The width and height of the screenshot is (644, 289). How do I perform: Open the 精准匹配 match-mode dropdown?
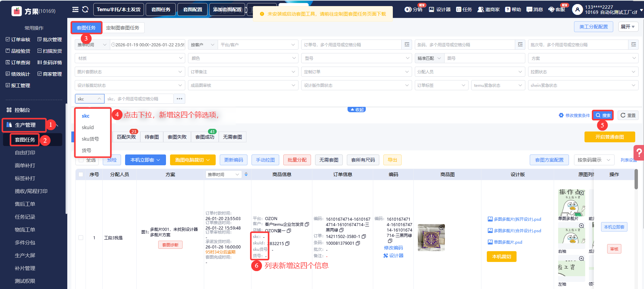click(429, 58)
